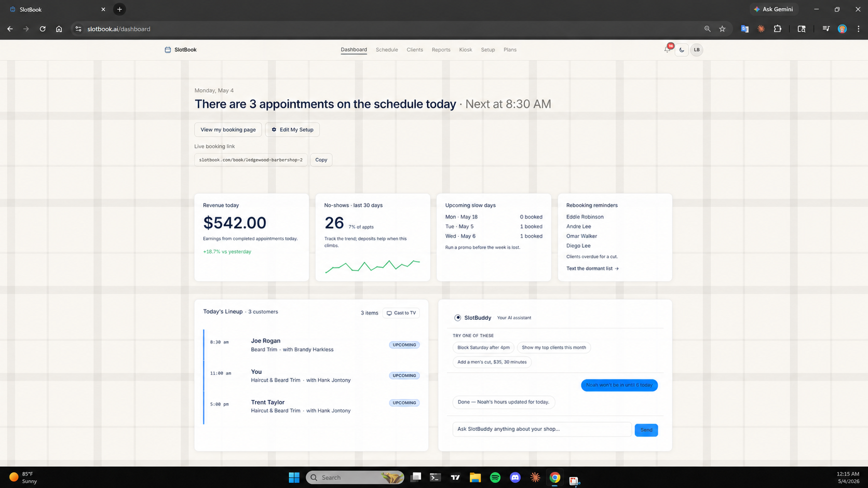Go back in browser history
Viewport: 868px width, 488px height.
[x=10, y=29]
